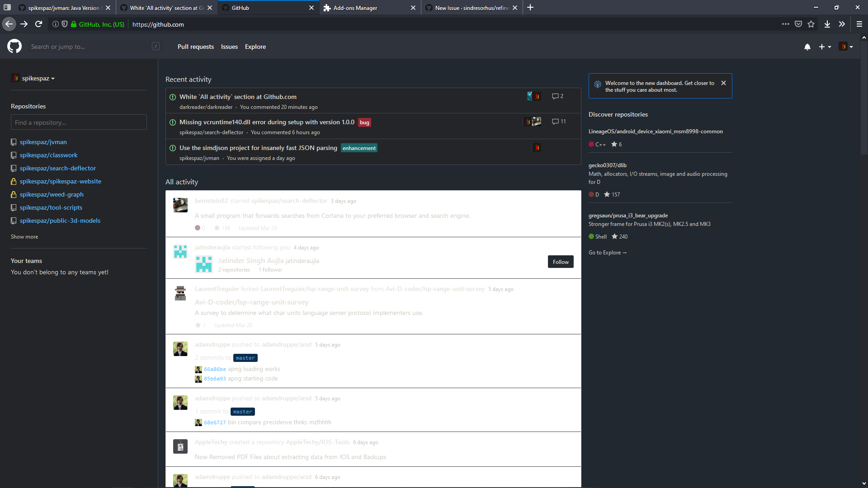Open Issues from the header
Image resolution: width=868 pixels, height=488 pixels.
click(x=229, y=47)
